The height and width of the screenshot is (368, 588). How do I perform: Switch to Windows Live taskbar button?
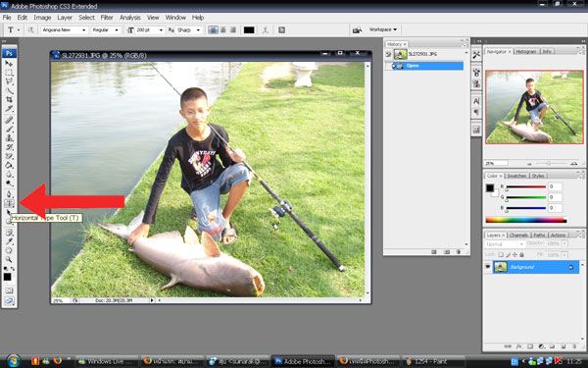(107, 361)
